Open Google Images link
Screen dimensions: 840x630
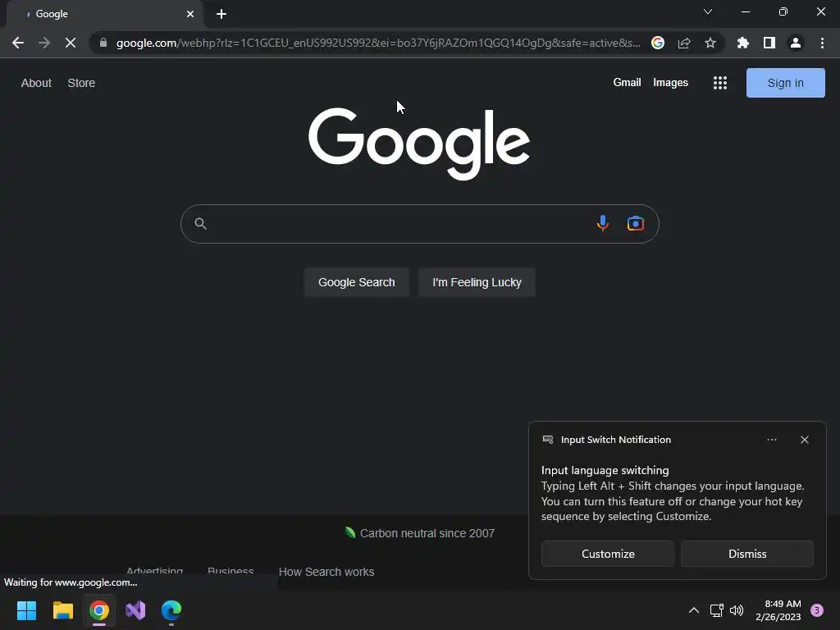coord(670,83)
